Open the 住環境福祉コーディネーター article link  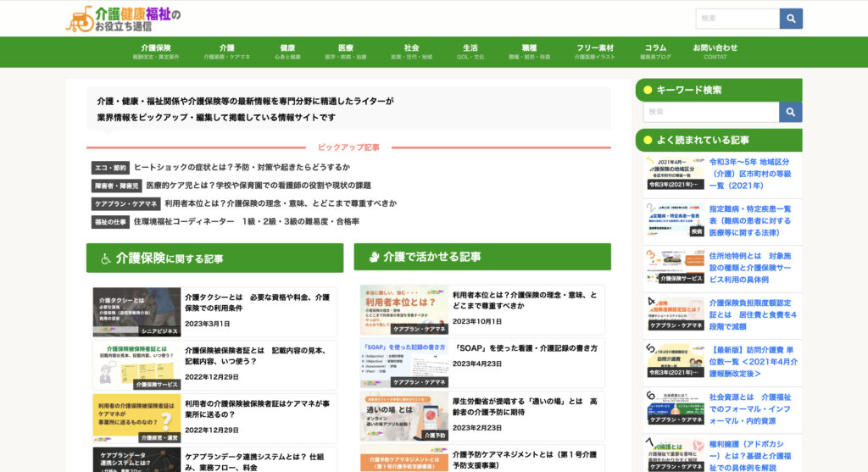point(246,222)
